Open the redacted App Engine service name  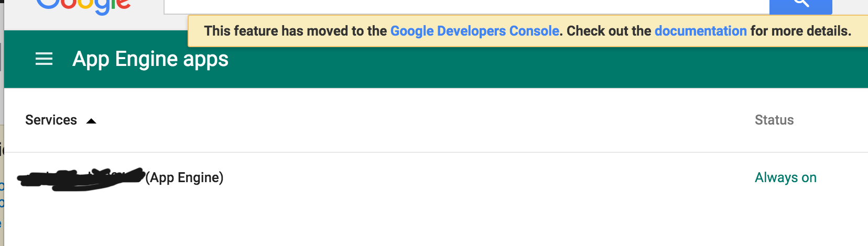tap(81, 179)
